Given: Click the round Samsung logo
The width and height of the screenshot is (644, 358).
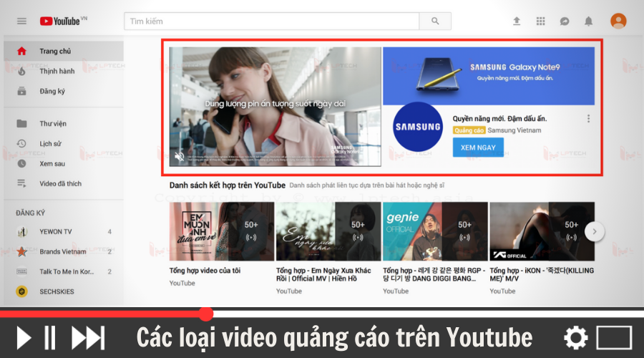Looking at the screenshot, I should click(x=418, y=127).
